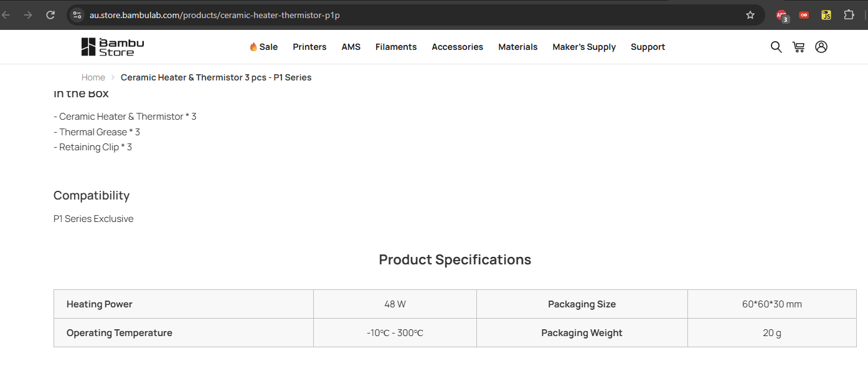The image size is (868, 366).
Task: Open the search magnifier icon
Action: click(x=776, y=47)
